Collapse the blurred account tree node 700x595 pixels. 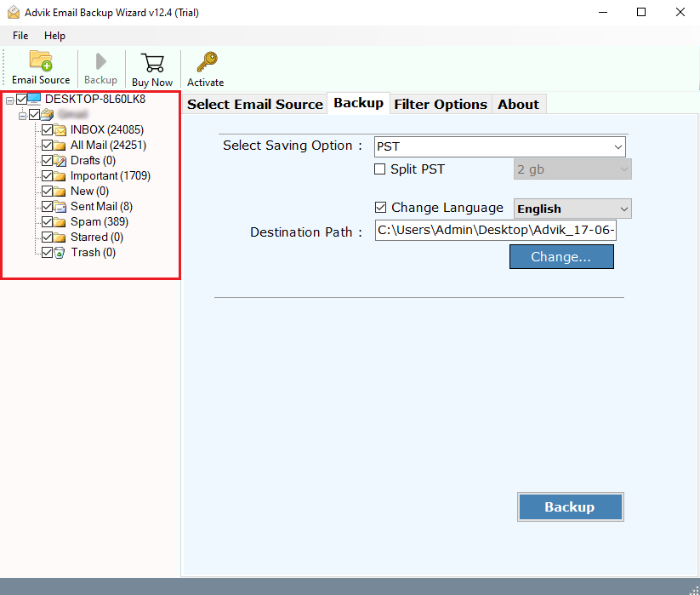22,116
